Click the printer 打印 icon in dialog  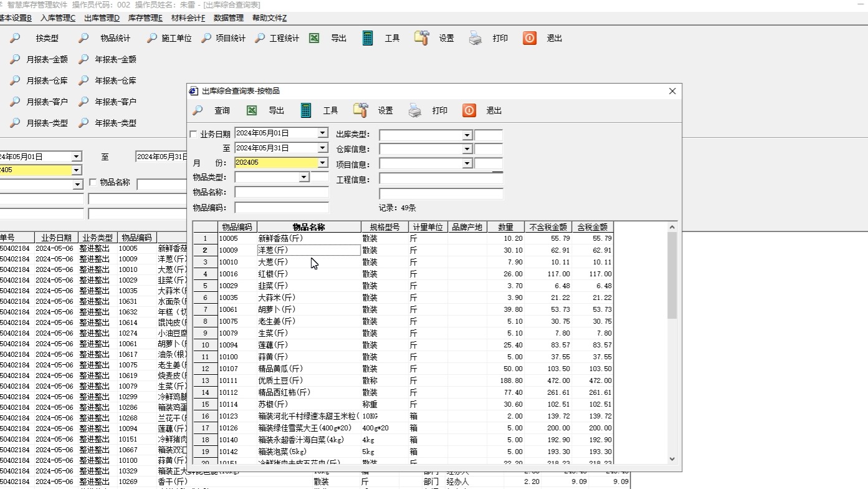coord(415,110)
